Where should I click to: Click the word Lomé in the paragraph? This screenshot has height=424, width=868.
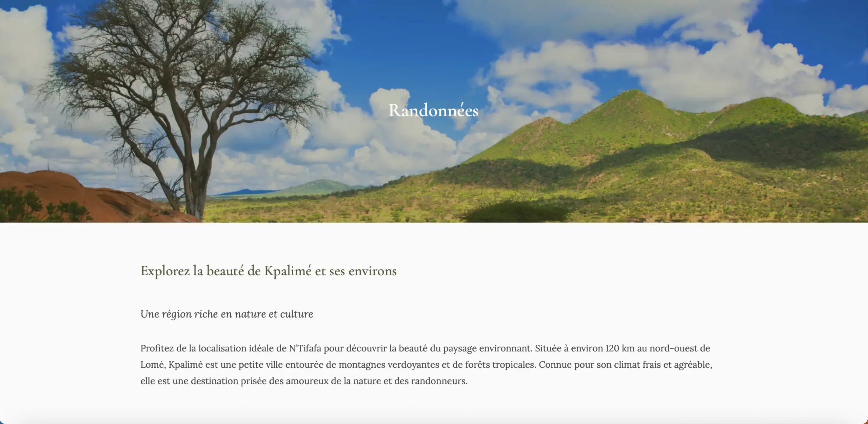pos(153,365)
